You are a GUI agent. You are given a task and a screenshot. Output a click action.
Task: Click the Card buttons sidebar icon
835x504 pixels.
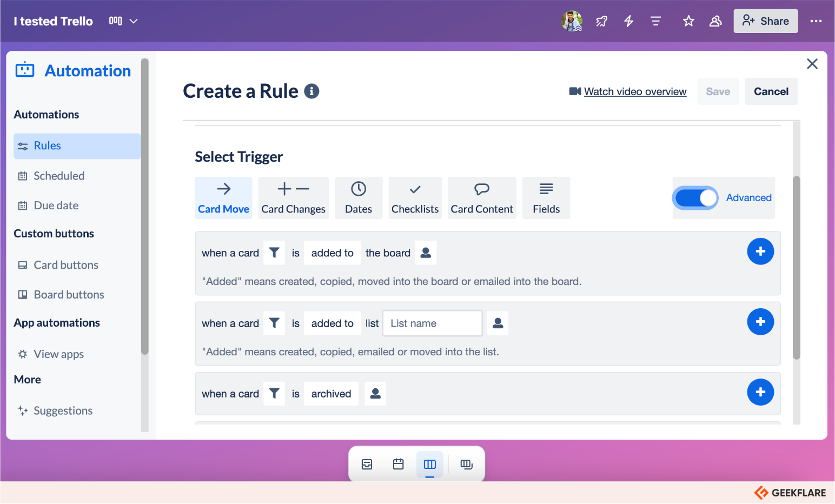tap(23, 265)
